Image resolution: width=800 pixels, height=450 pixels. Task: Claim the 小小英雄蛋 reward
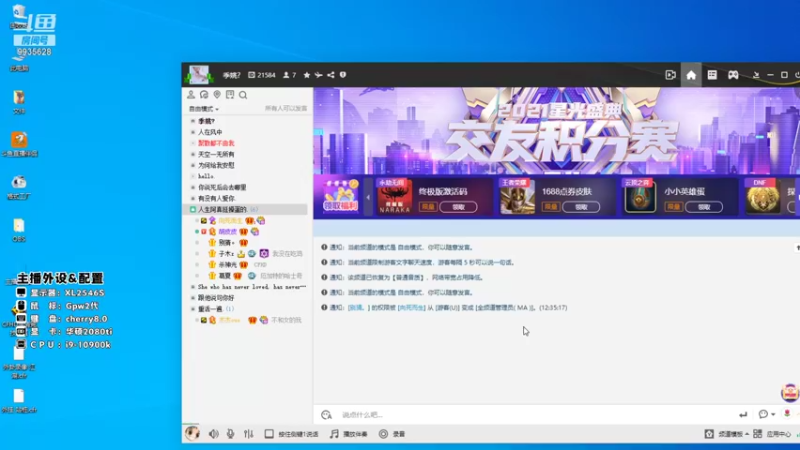coord(704,207)
